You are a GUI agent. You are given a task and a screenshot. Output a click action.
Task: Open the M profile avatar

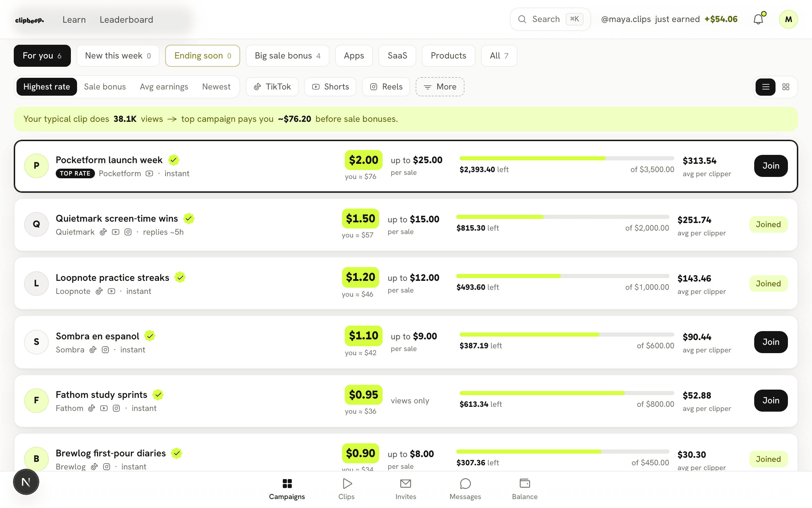pos(788,19)
